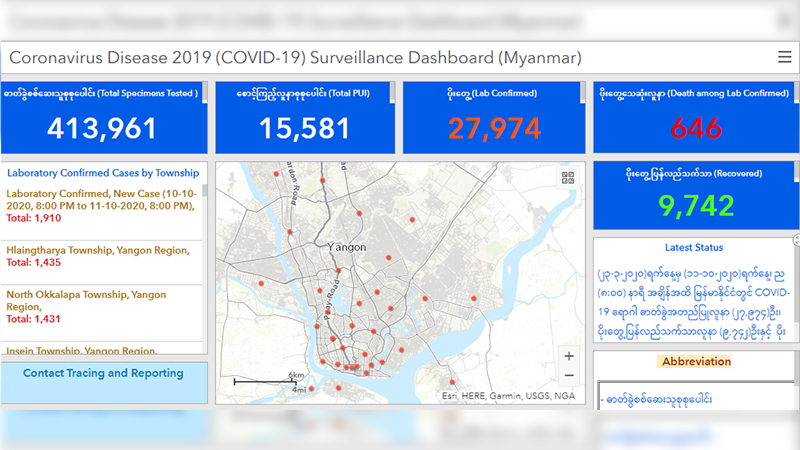Click the Lab Confirmed value 27,974
Screen dimensions: 800x450
point(494,129)
